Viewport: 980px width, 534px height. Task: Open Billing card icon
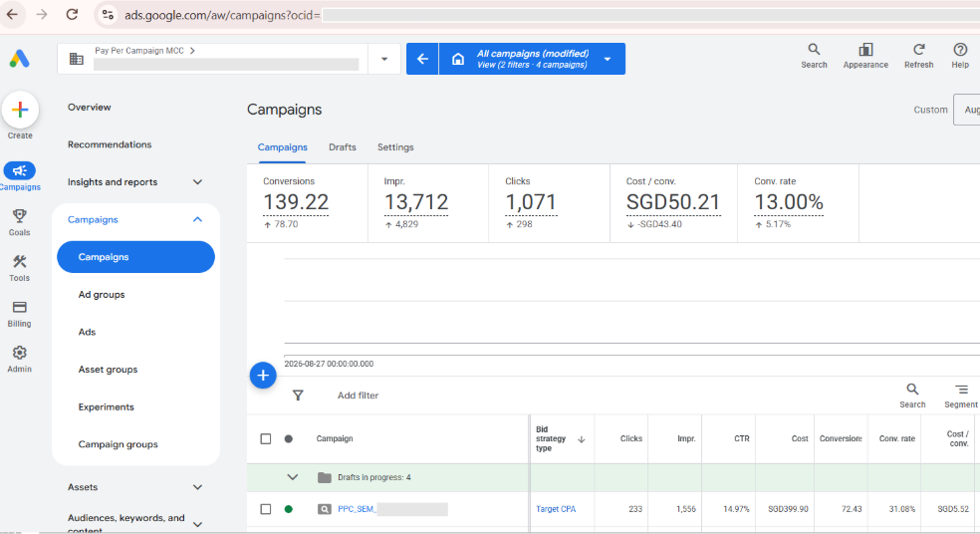pyautogui.click(x=19, y=307)
